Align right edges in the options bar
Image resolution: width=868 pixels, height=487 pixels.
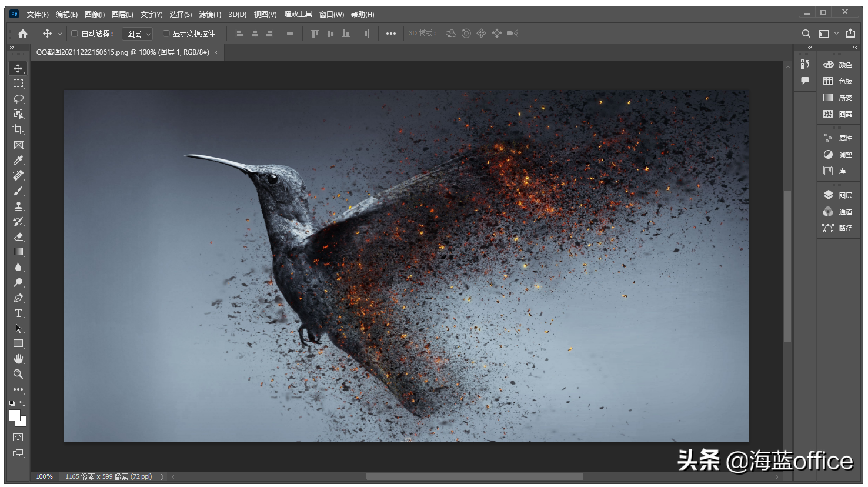[270, 34]
